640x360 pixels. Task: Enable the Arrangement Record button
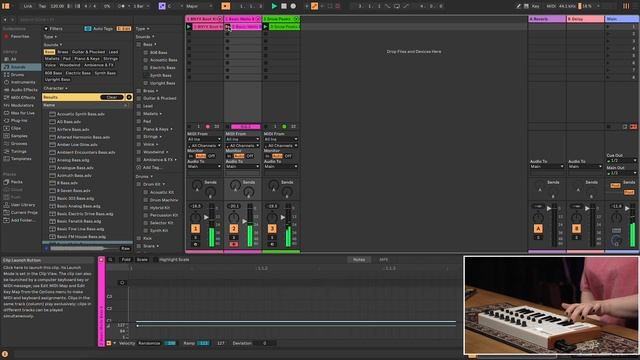pos(293,6)
